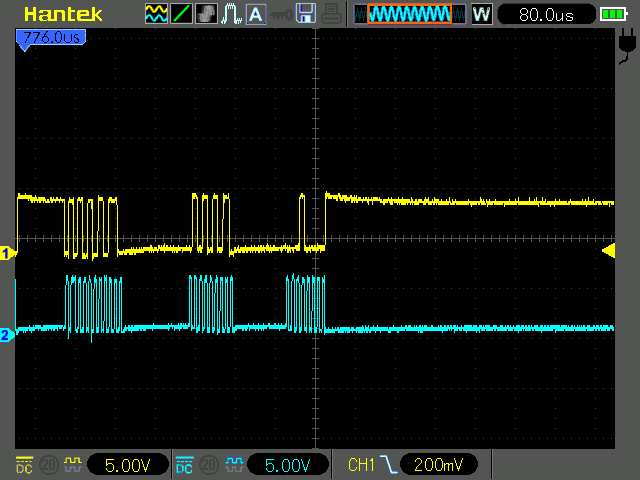Click the green diagonal line icon
The height and width of the screenshot is (480, 640).
181,14
